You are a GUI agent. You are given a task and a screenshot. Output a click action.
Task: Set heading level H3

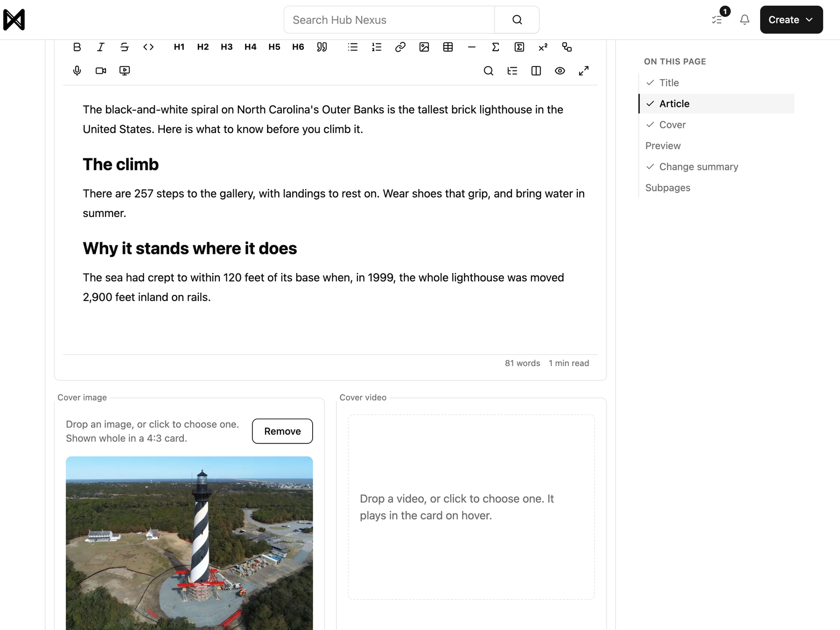pyautogui.click(x=227, y=47)
